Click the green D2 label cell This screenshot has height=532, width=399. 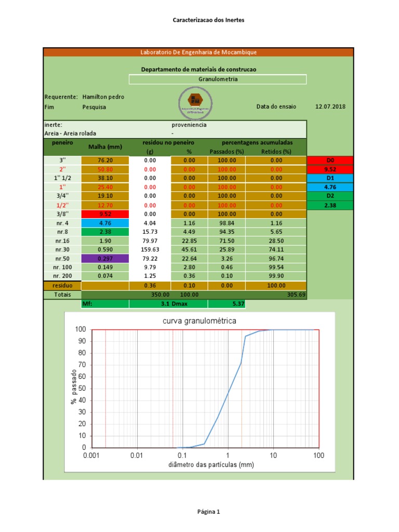(x=330, y=196)
